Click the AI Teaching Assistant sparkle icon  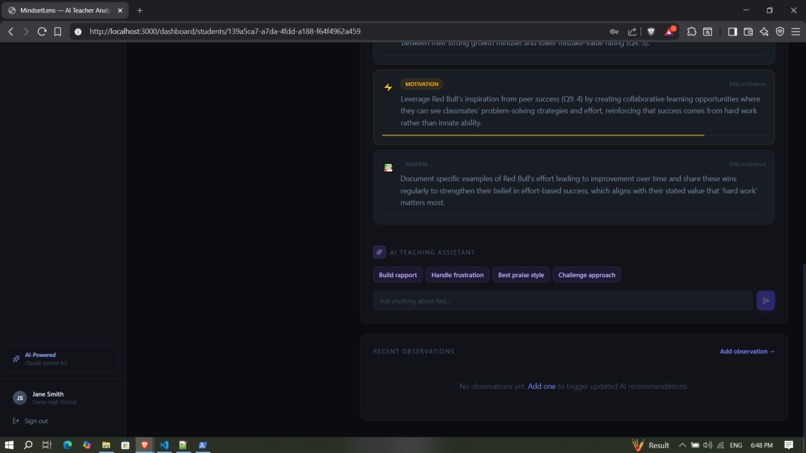coord(379,252)
